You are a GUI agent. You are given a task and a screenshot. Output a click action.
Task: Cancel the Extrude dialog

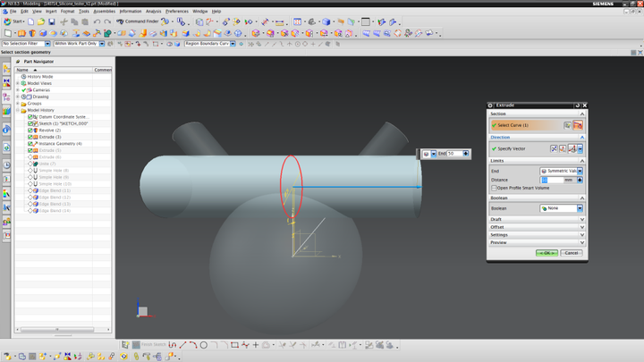572,253
